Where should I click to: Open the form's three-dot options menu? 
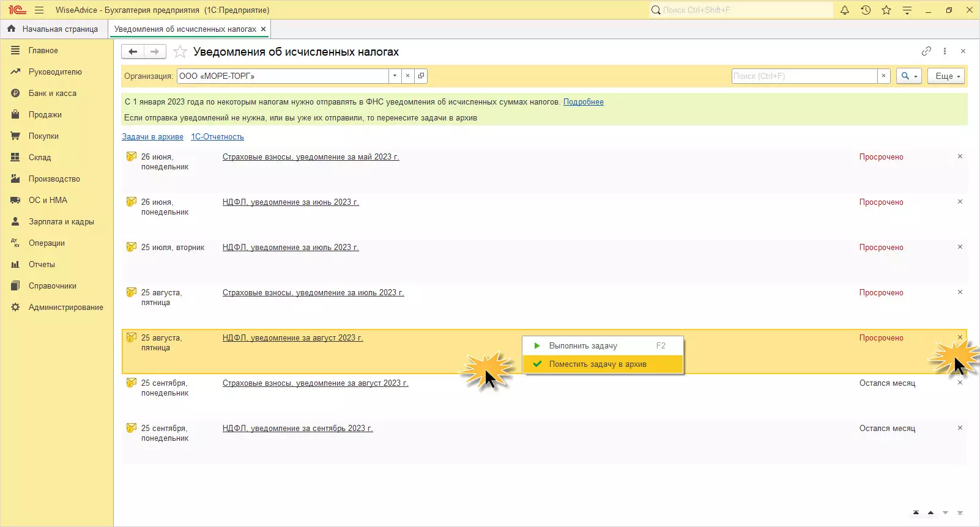945,51
